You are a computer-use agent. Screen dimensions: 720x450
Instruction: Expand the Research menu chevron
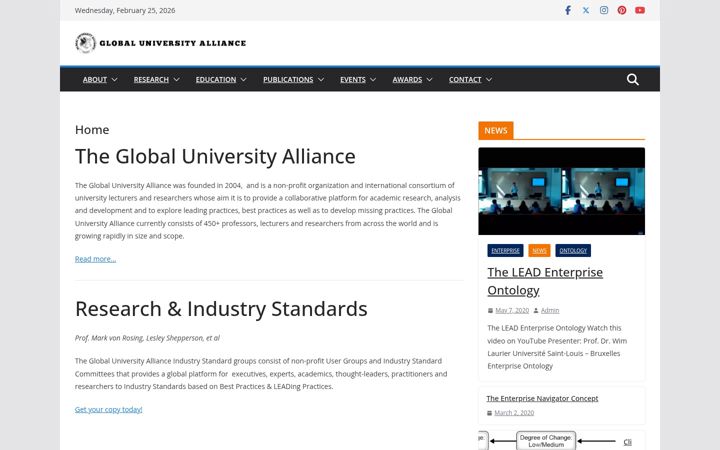[x=176, y=80]
